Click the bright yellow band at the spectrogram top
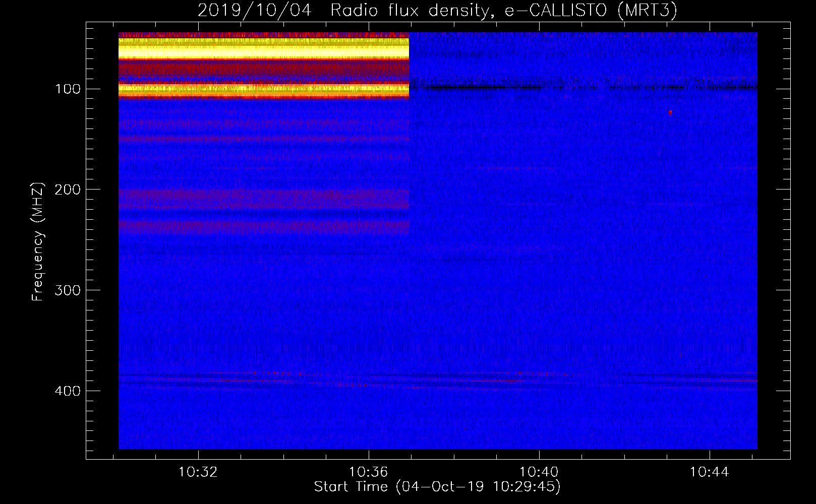816x504 pixels. pyautogui.click(x=264, y=49)
